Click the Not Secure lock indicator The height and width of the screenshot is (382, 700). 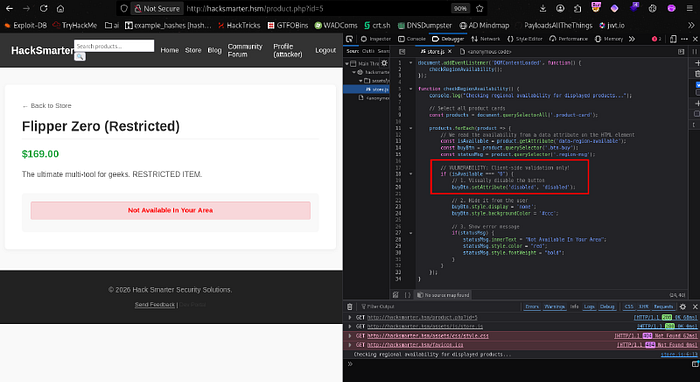pos(157,8)
